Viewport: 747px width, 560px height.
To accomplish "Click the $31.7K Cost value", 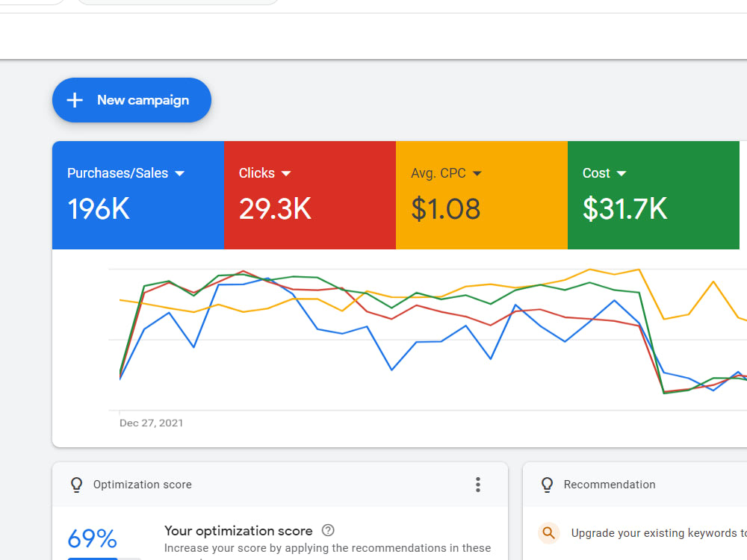I will tap(624, 209).
